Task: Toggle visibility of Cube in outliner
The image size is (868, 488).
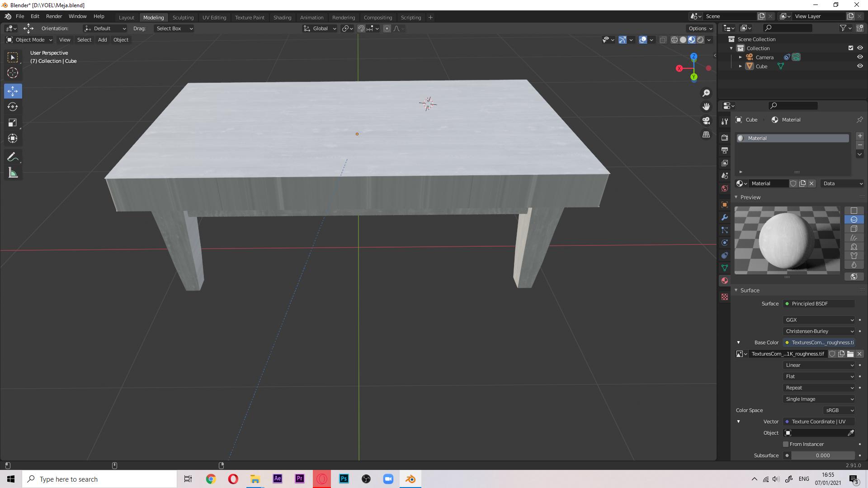Action: click(x=860, y=66)
